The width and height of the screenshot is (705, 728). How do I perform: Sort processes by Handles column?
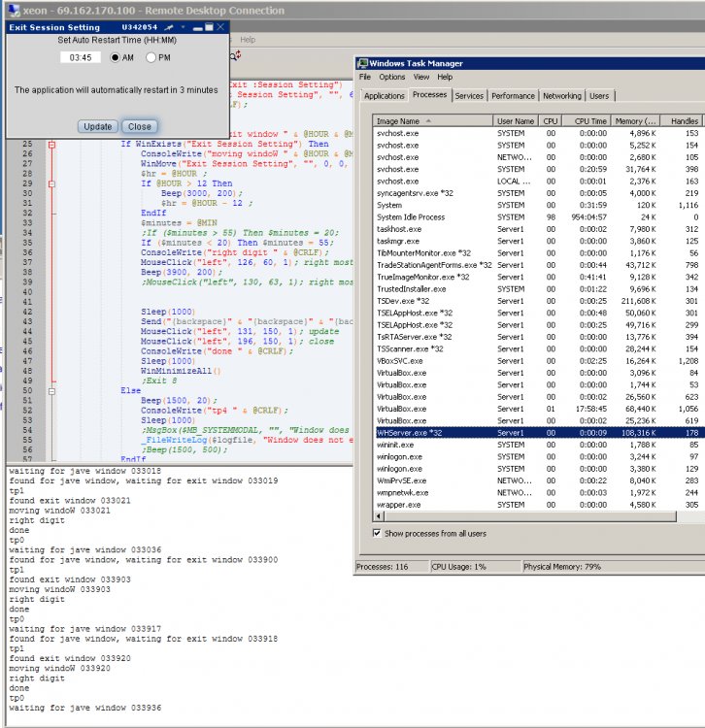681,121
